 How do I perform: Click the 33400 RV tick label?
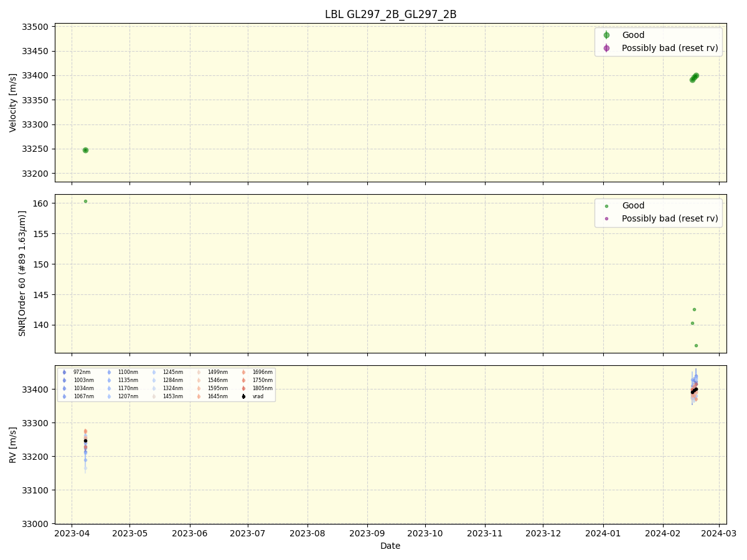pos(36,390)
